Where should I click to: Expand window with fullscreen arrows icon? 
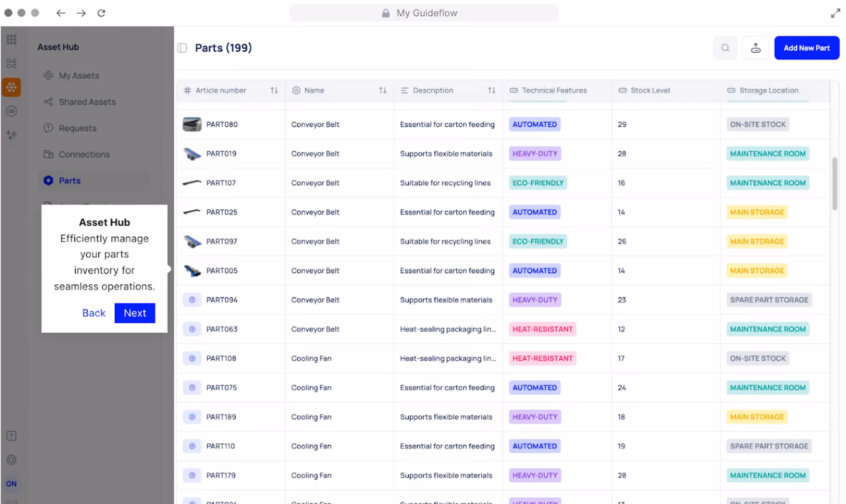click(835, 13)
